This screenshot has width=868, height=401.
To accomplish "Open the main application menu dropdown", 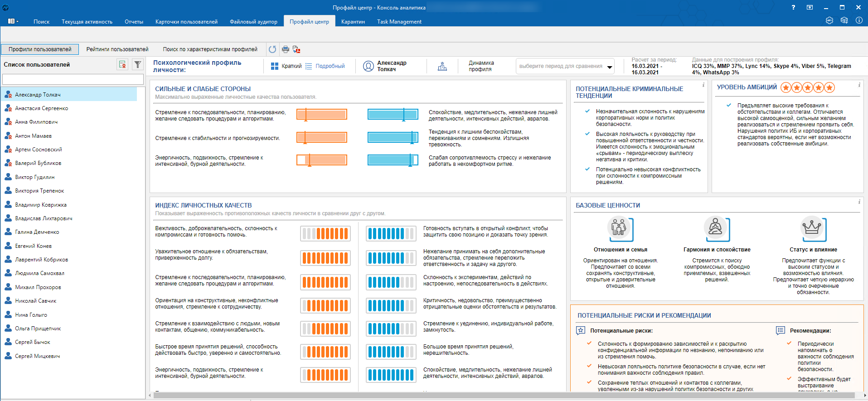I will click(x=13, y=21).
